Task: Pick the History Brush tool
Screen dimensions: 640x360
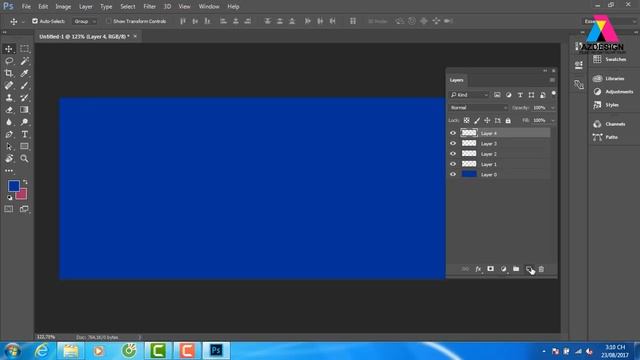Action: pyautogui.click(x=24, y=98)
